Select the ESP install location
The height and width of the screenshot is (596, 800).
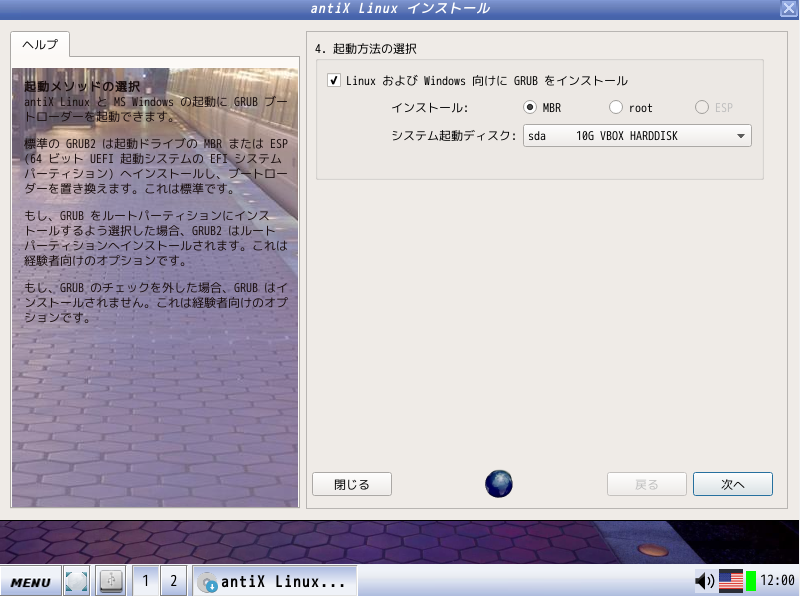702,107
